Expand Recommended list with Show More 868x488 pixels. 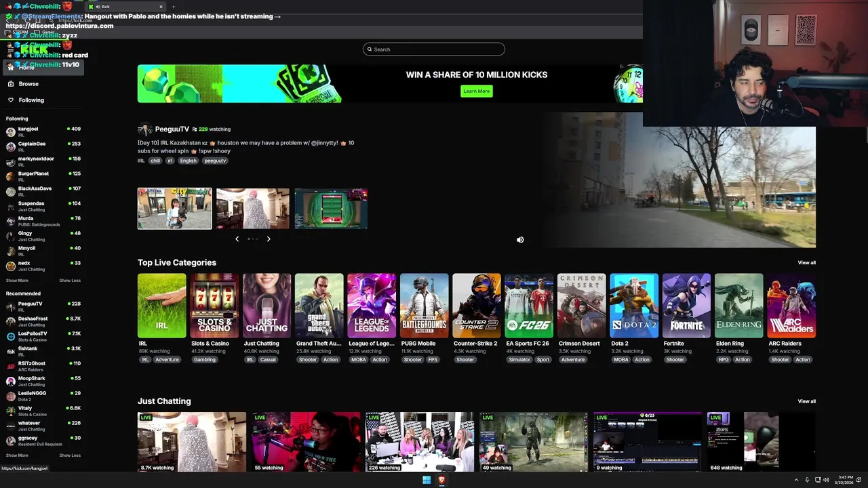pos(17,455)
